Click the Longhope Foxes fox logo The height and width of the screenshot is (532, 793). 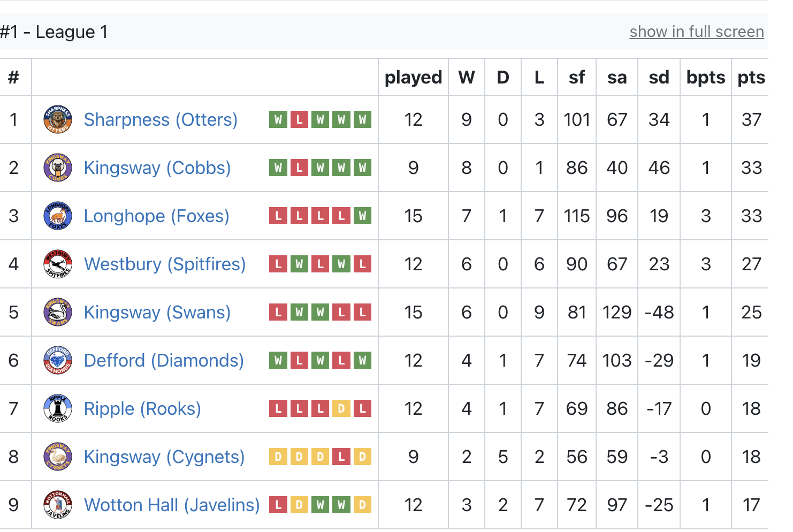point(58,216)
